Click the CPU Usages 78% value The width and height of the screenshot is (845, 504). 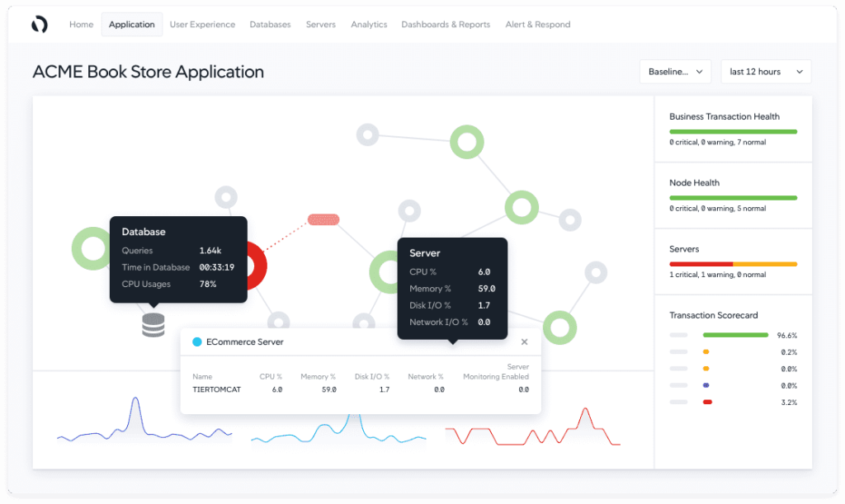pos(207,284)
